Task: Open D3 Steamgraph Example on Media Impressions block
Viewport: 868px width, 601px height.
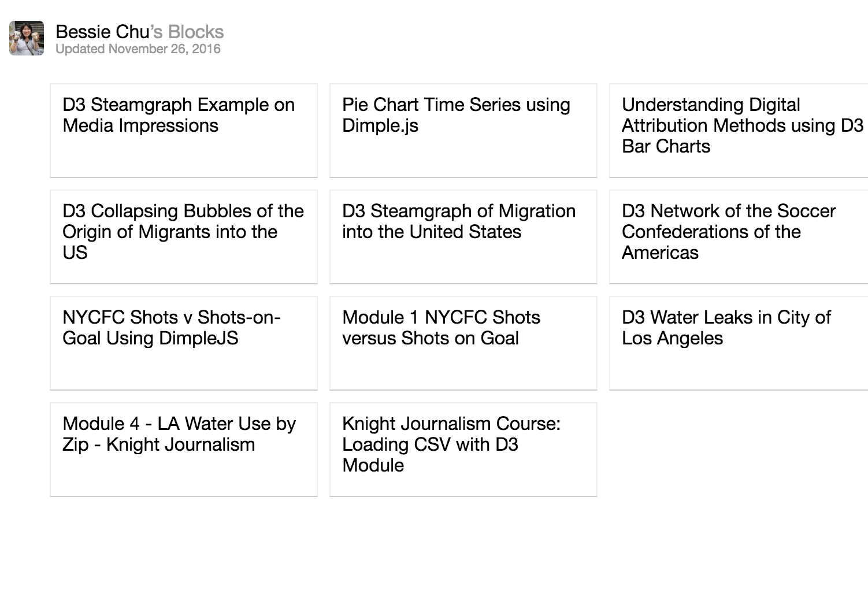Action: (184, 131)
